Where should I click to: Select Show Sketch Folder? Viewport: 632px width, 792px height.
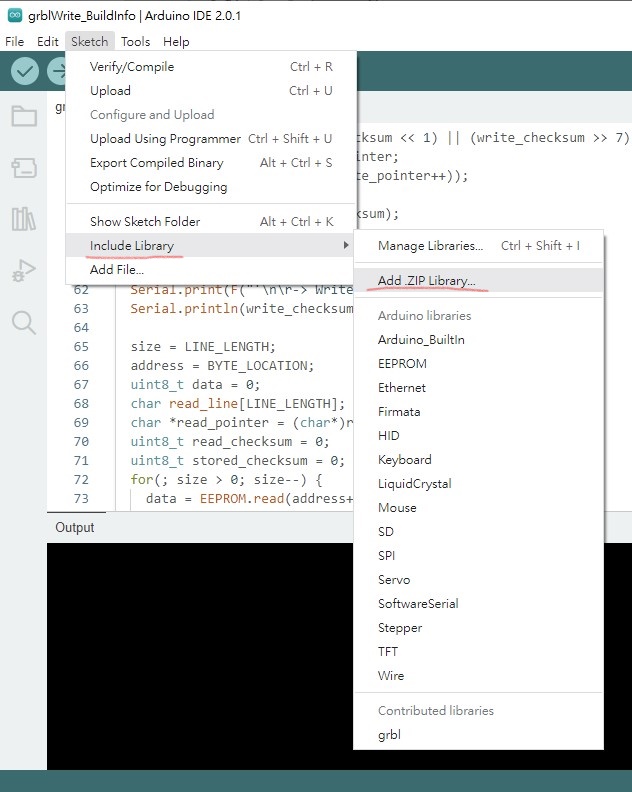pyautogui.click(x=211, y=222)
